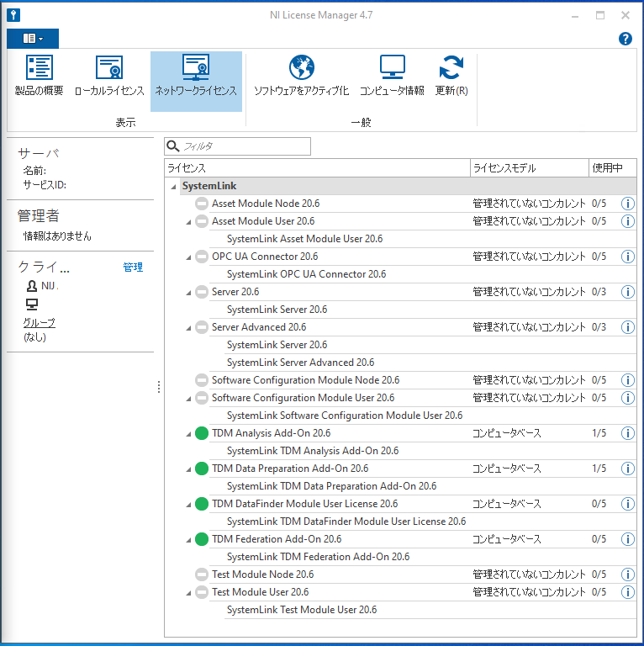This screenshot has height=646, width=644.
Task: Collapse TDM Federation Add-On 20.6 row
Action: 188,540
